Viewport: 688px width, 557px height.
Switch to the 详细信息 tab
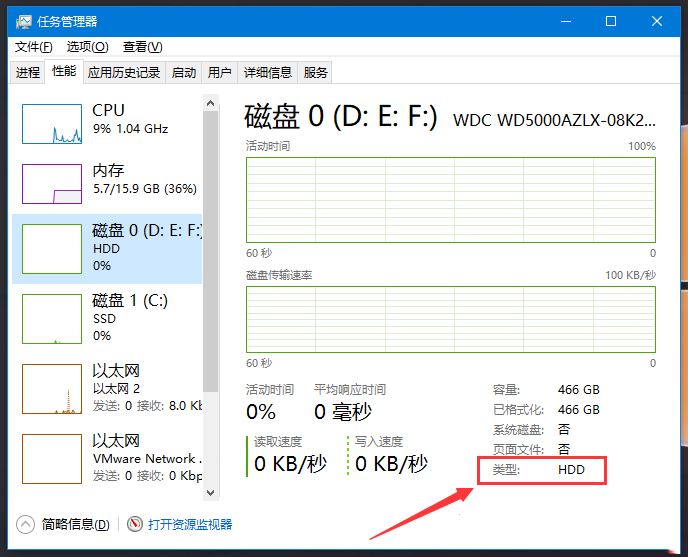pos(268,72)
